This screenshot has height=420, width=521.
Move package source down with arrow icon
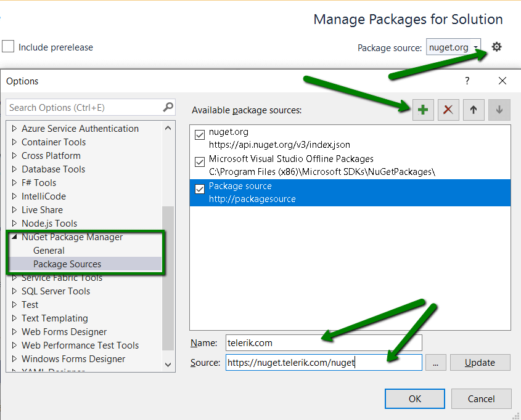(x=499, y=110)
